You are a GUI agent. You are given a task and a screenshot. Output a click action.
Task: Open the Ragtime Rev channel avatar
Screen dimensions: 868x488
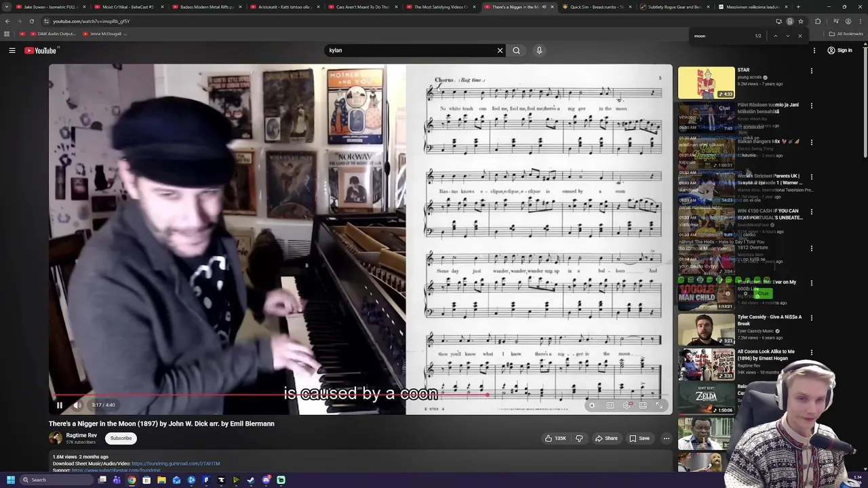56,439
